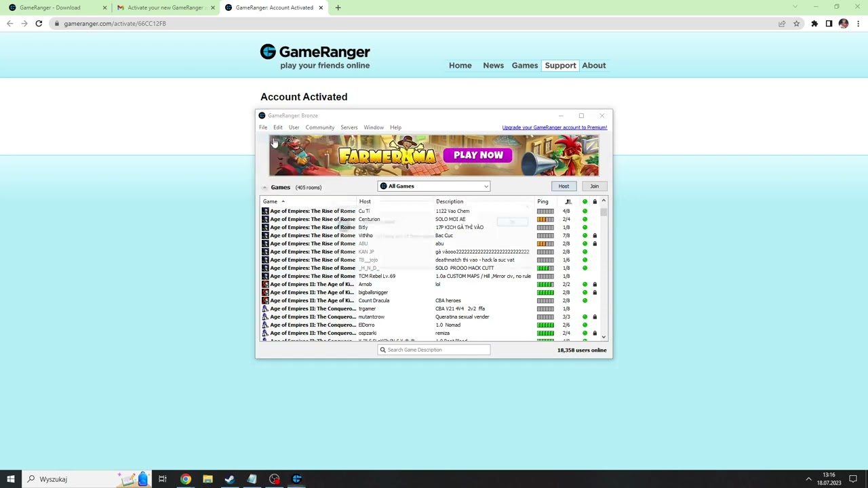Open the Servers menu in GameRanger

[349, 127]
